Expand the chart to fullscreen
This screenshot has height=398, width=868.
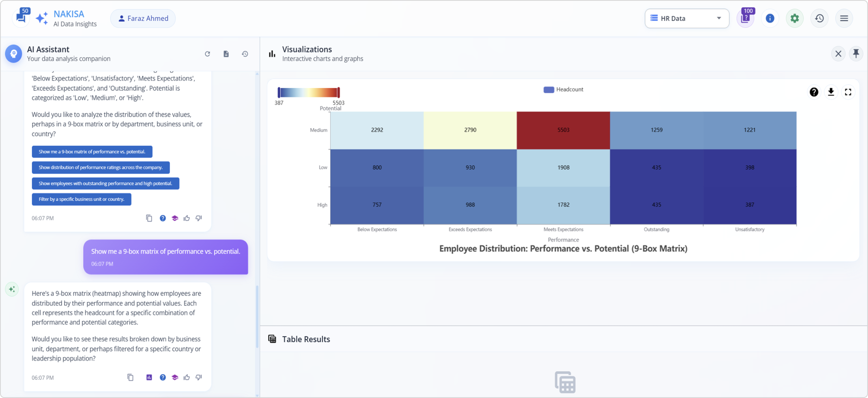(x=848, y=92)
